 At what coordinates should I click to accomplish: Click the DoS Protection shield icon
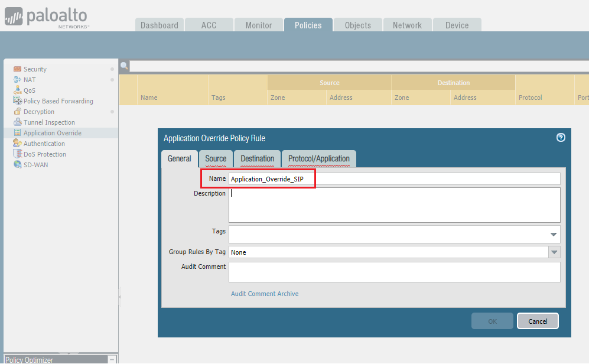(17, 154)
